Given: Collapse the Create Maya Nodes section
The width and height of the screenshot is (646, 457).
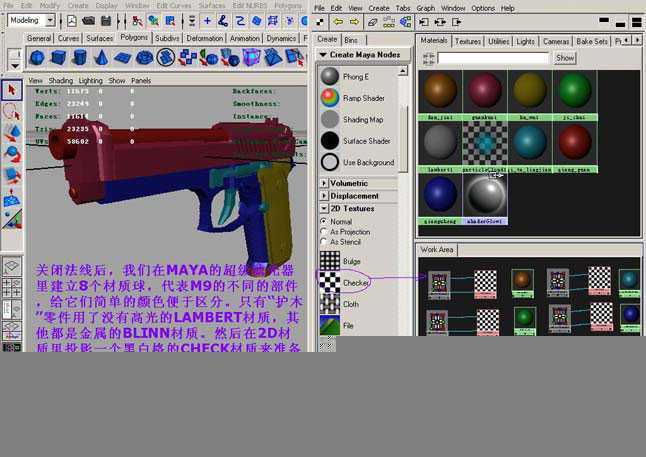Looking at the screenshot, I should click(323, 54).
